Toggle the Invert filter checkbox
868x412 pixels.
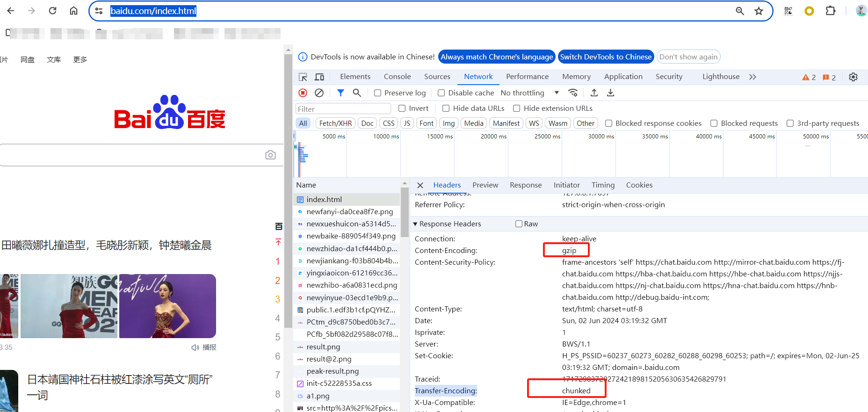(402, 108)
